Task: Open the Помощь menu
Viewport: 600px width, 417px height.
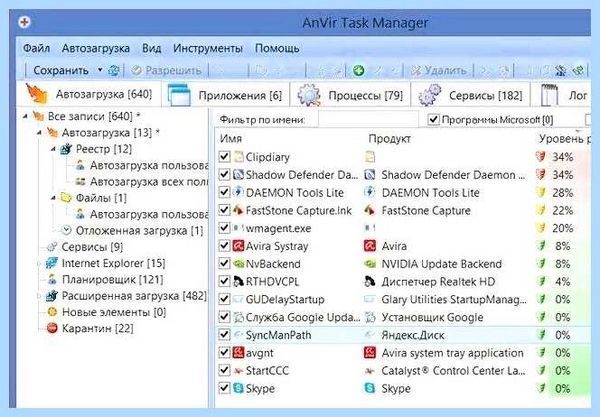Action: [277, 49]
